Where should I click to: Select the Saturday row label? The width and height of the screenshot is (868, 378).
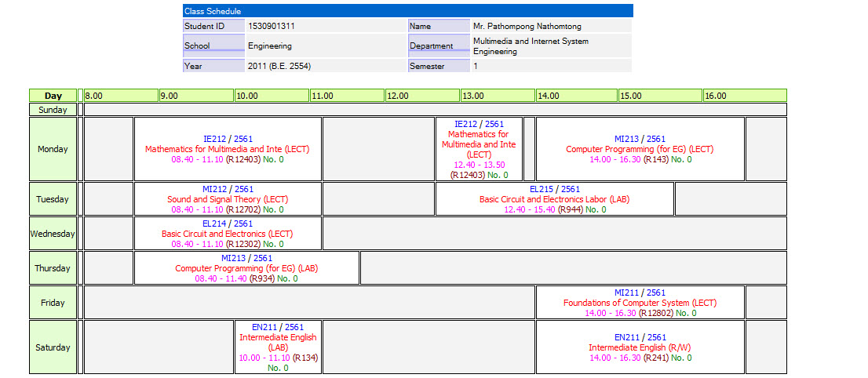tap(53, 347)
